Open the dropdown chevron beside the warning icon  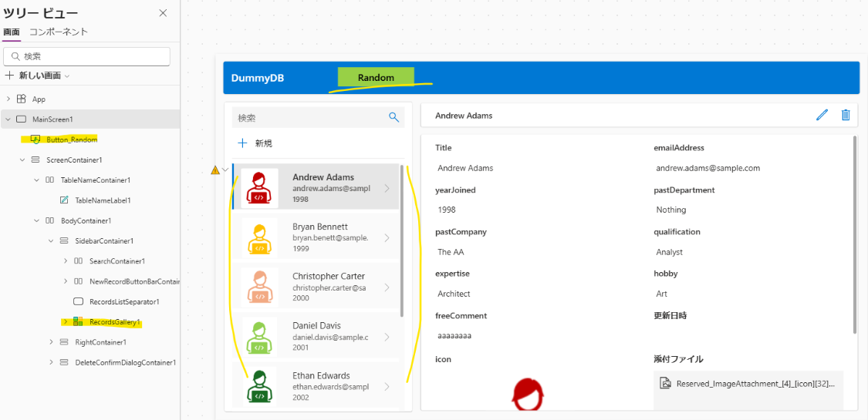click(225, 170)
